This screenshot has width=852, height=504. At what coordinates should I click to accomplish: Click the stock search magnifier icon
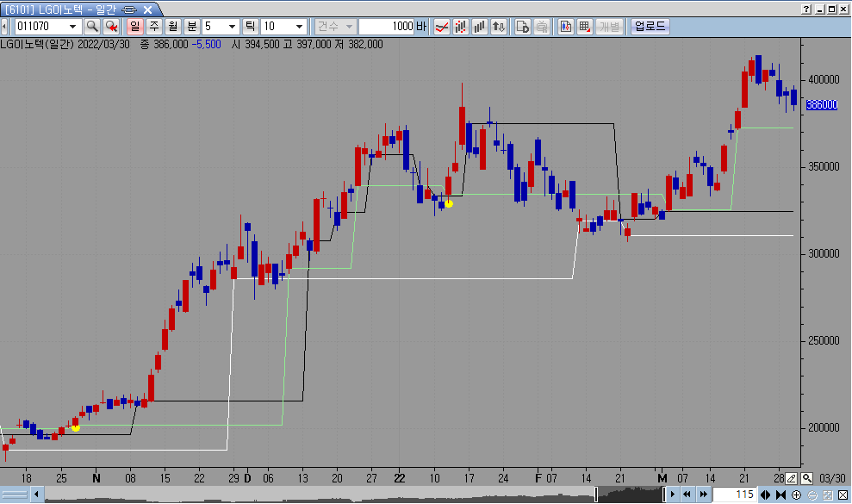coord(92,26)
